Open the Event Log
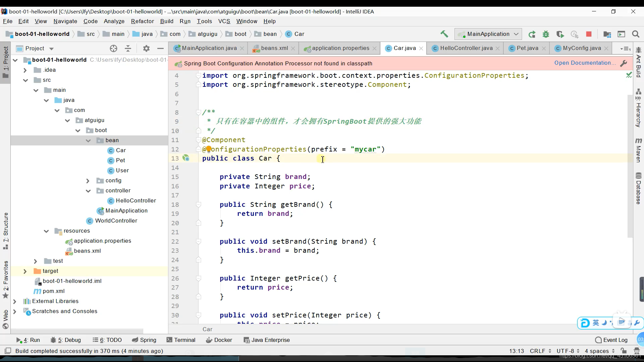This screenshot has width=644, height=362. (x=611, y=340)
